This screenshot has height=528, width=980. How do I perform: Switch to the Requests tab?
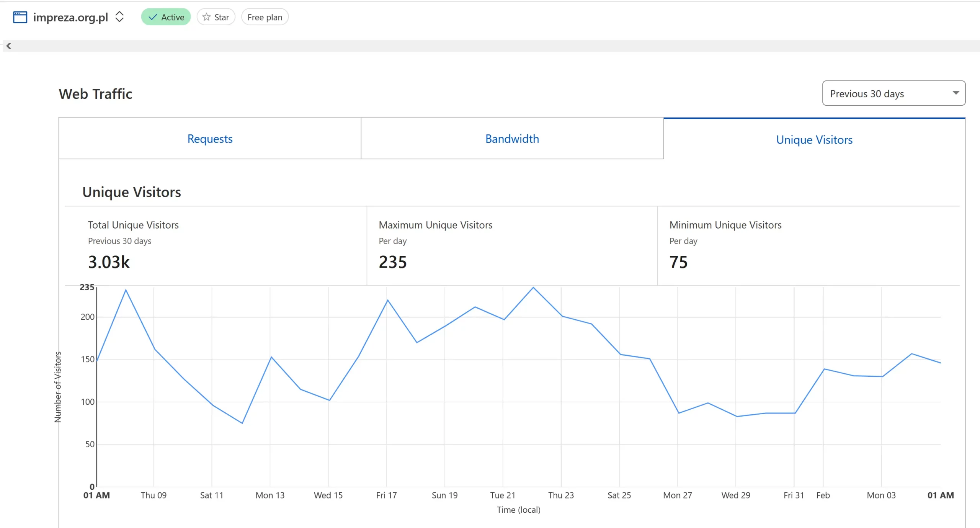[x=210, y=139]
